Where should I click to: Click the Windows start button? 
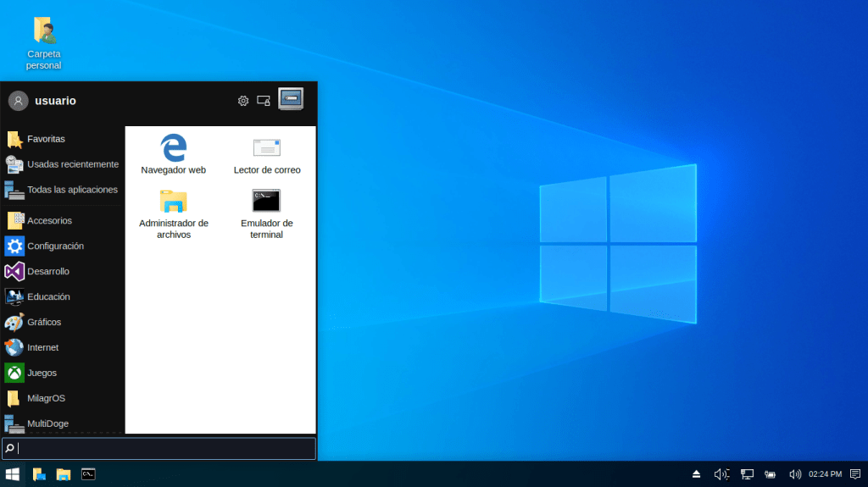[13, 474]
